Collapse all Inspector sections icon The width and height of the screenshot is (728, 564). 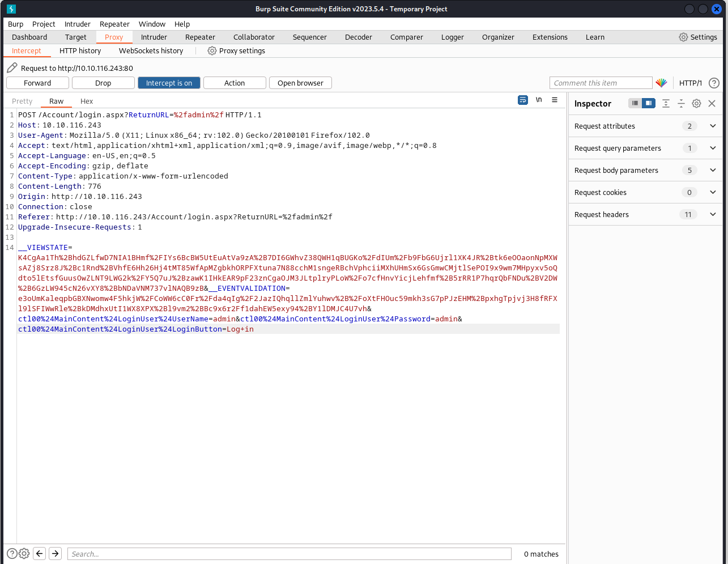[x=681, y=104]
